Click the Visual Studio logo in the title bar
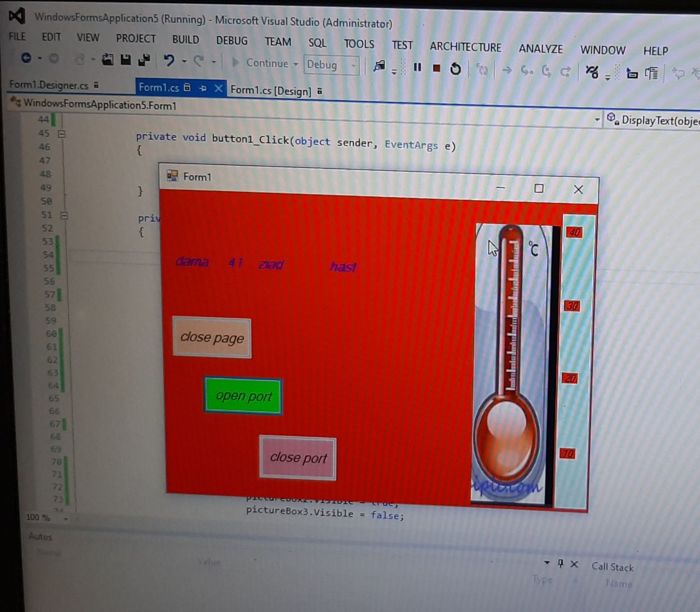The width and height of the screenshot is (700, 612). (17, 16)
